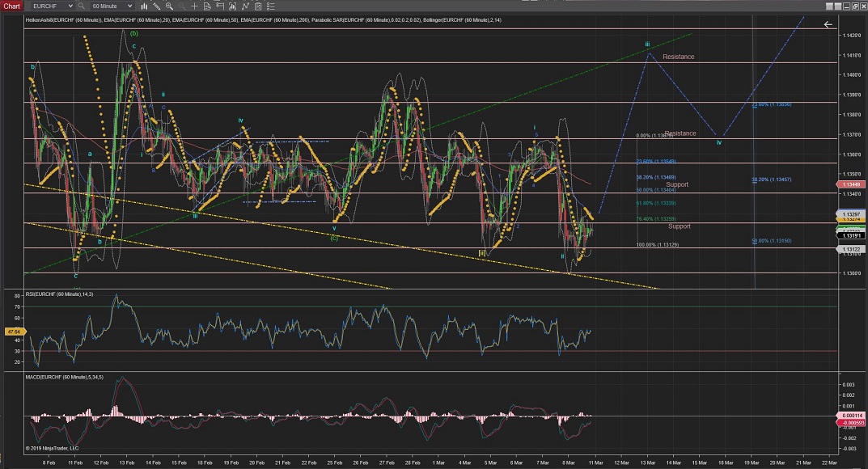Click the second window link colour square

[x=838, y=6]
